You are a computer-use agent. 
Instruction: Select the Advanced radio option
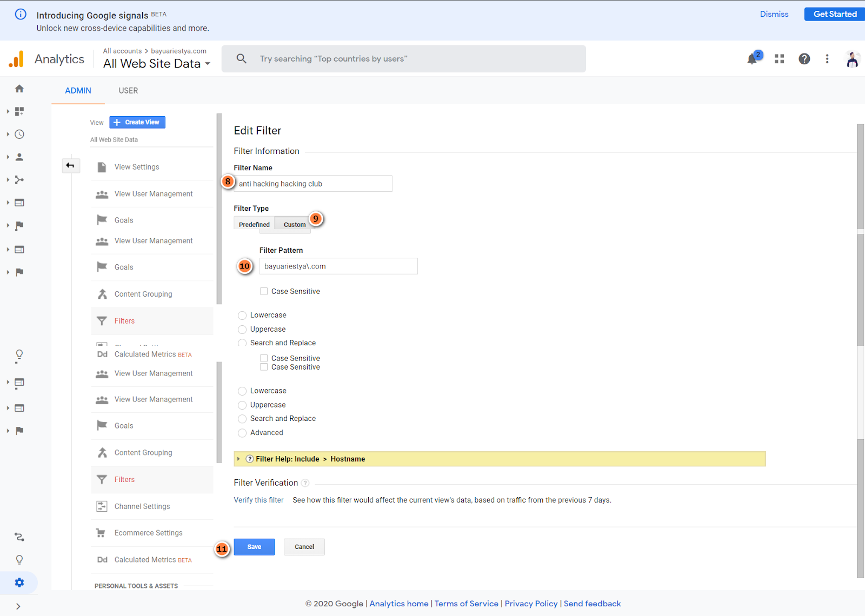(x=242, y=433)
